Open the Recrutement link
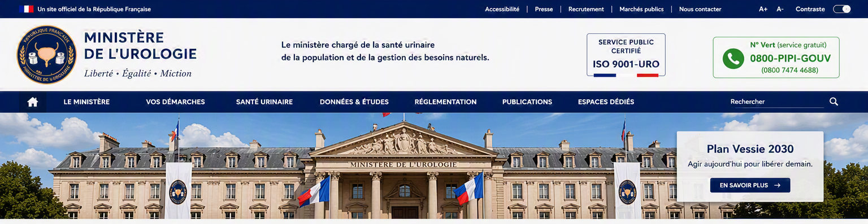The width and height of the screenshot is (868, 224). point(586,9)
